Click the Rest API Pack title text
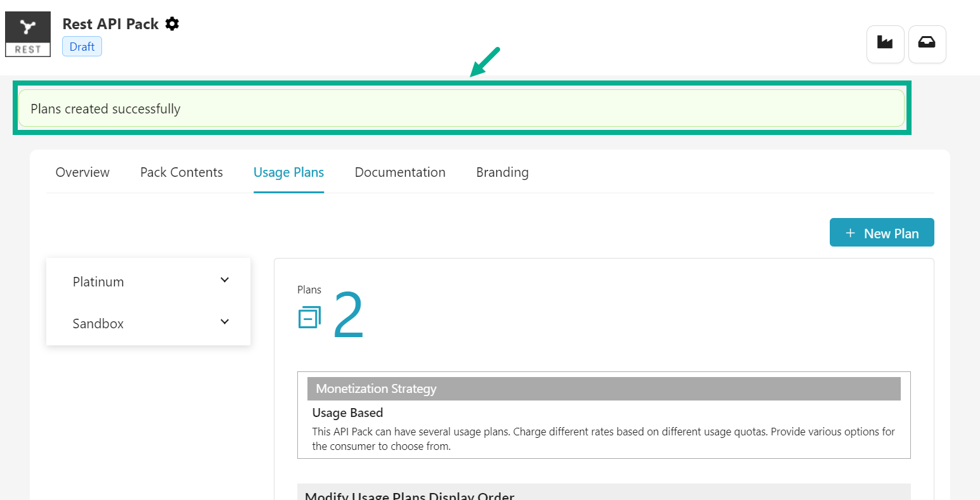980x500 pixels. pyautogui.click(x=110, y=24)
